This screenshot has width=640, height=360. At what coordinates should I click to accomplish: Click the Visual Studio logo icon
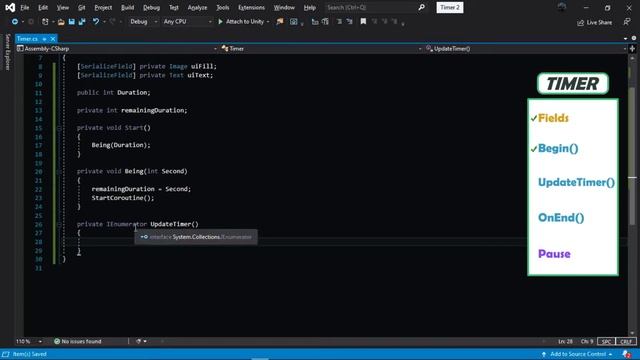click(10, 7)
